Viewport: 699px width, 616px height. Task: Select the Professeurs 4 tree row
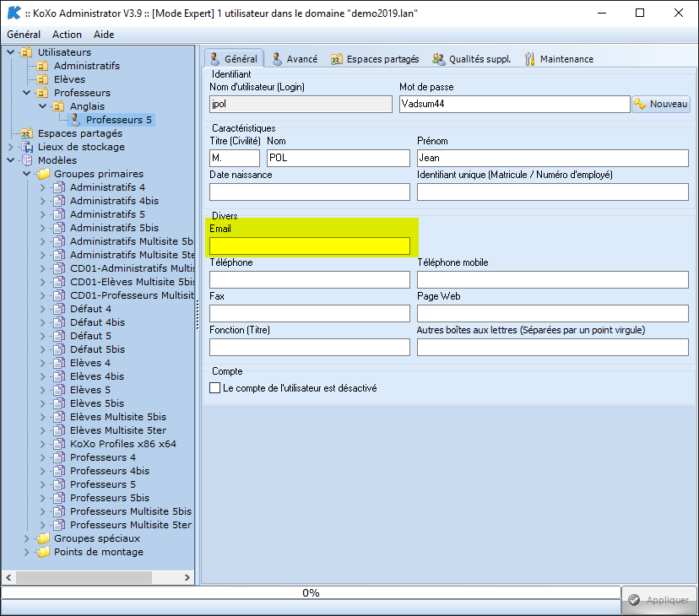pyautogui.click(x=102, y=457)
